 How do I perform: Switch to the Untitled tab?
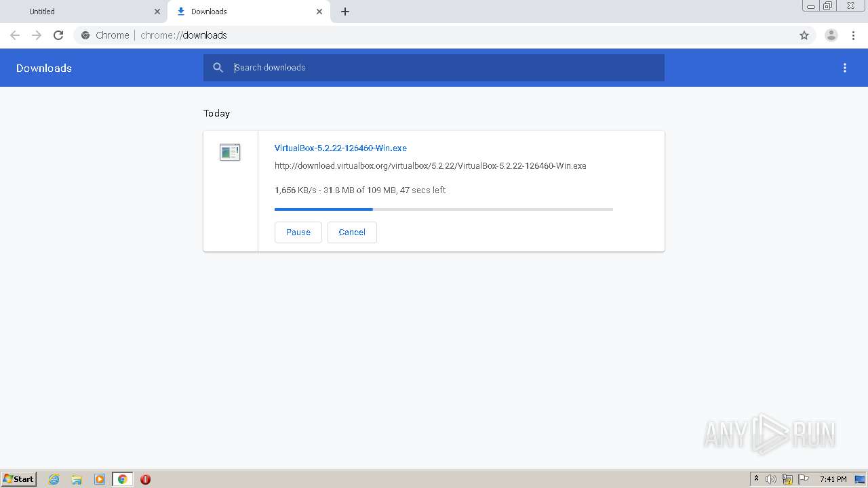(83, 12)
